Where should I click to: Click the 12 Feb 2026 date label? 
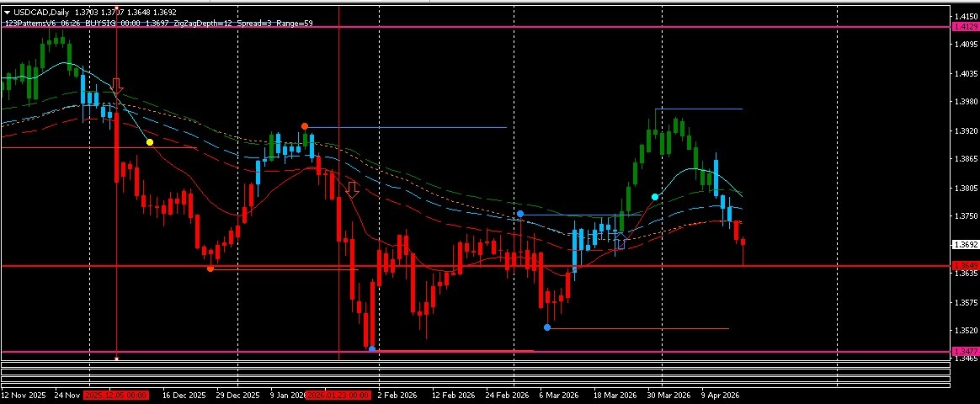click(454, 396)
